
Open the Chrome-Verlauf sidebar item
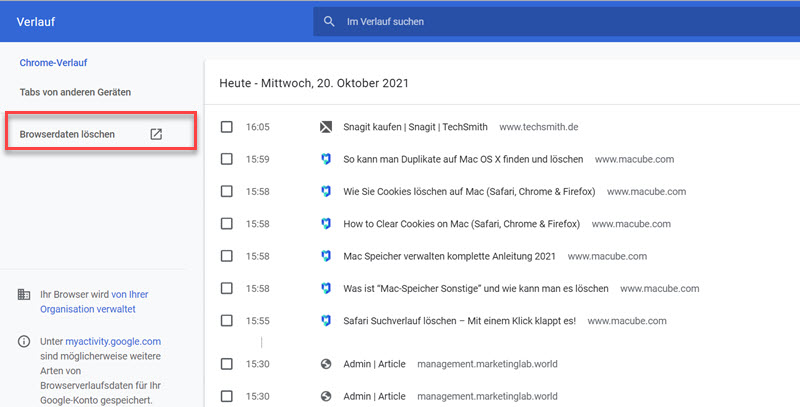point(54,63)
